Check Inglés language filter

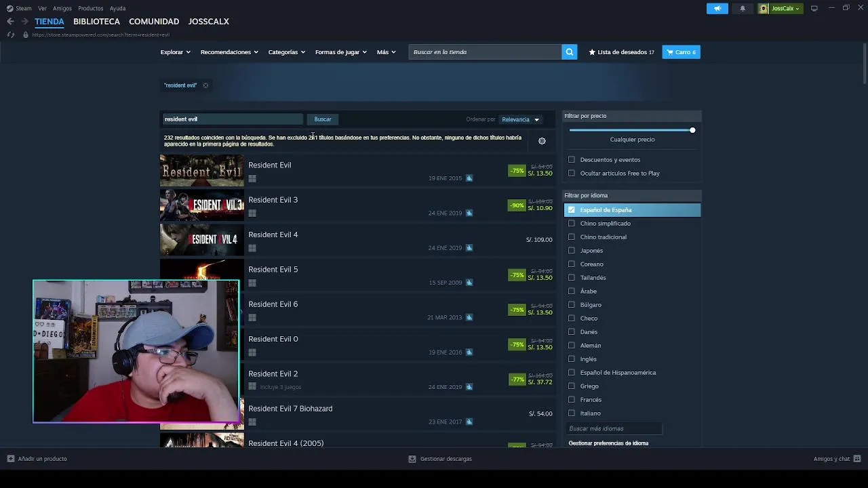572,359
